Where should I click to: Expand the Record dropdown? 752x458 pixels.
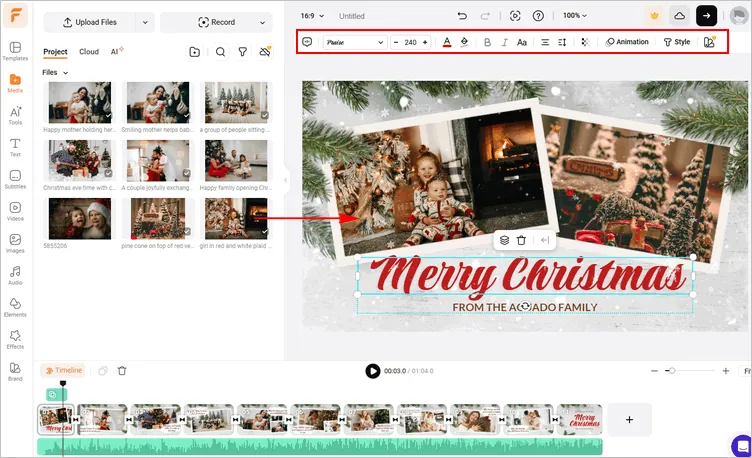262,22
